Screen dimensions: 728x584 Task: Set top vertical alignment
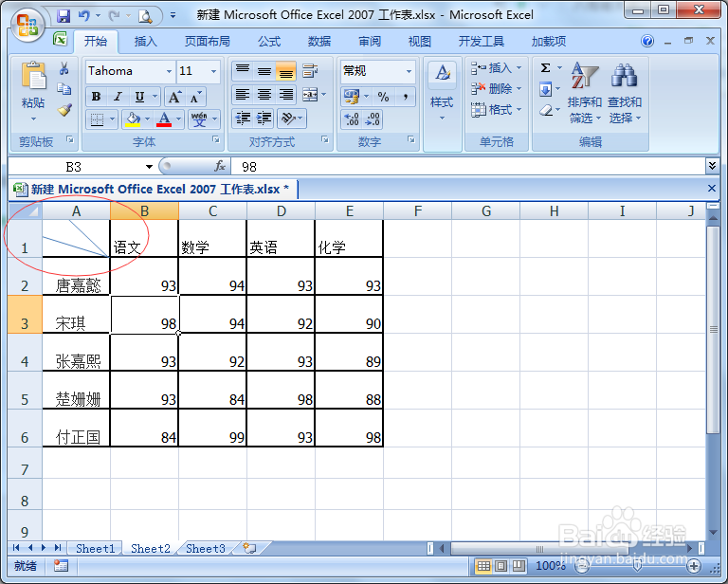pyautogui.click(x=243, y=70)
